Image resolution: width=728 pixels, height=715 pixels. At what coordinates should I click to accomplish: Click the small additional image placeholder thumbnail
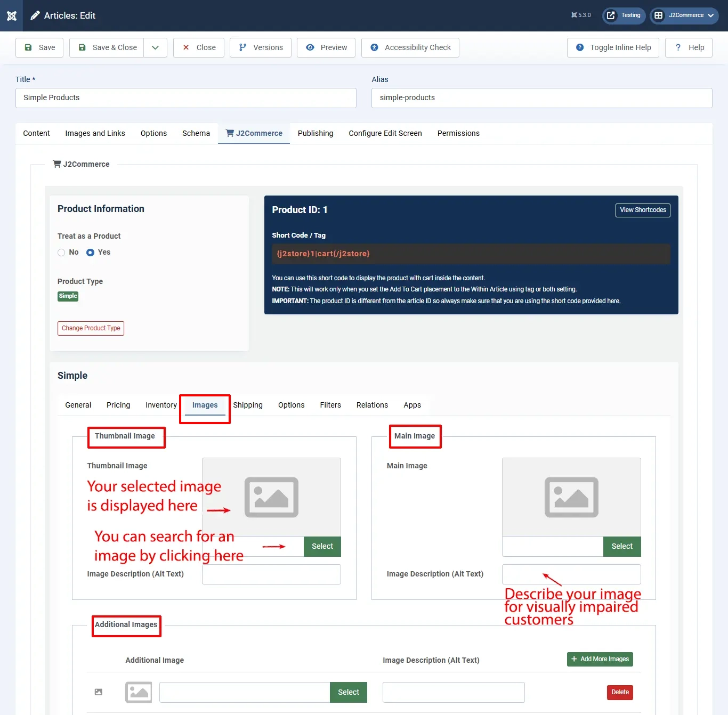(139, 692)
